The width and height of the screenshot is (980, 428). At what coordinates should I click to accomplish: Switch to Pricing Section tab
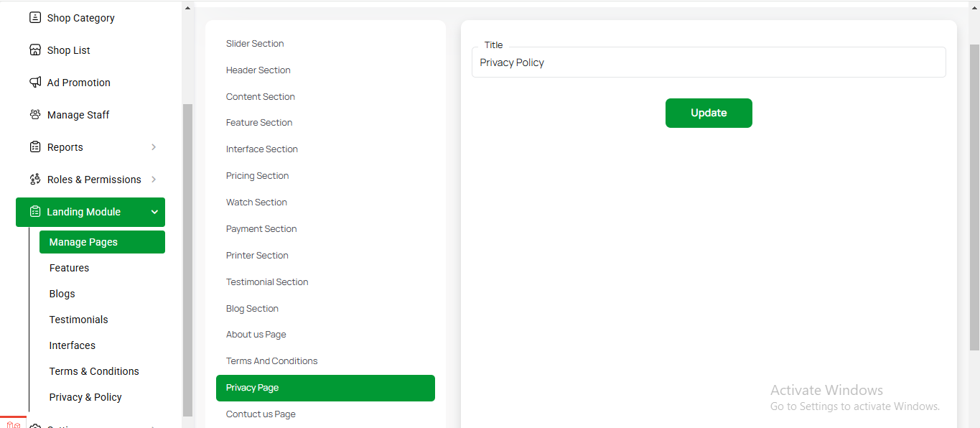(x=257, y=176)
